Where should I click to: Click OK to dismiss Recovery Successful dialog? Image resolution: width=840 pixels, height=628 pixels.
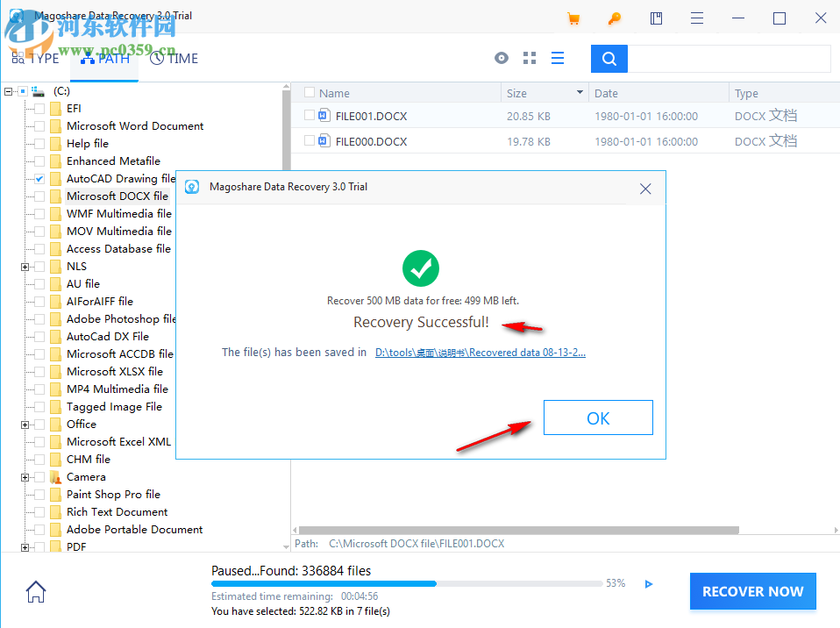click(x=598, y=417)
